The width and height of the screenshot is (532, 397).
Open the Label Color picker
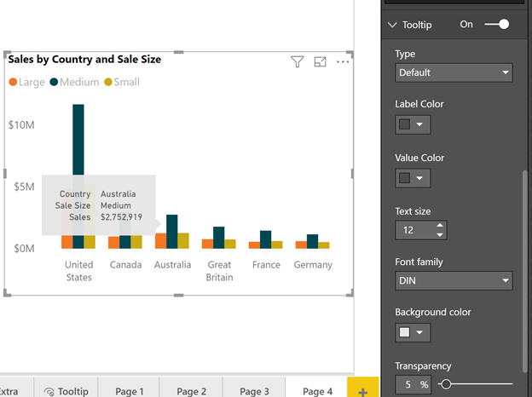click(x=413, y=124)
